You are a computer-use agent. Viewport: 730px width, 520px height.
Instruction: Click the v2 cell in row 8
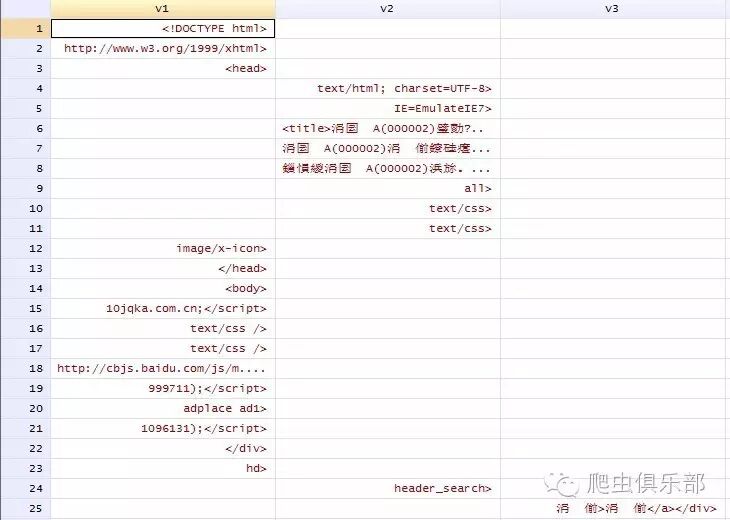(x=388, y=169)
